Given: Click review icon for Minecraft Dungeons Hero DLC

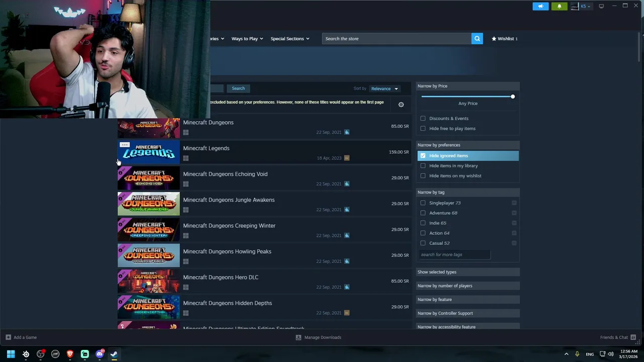Looking at the screenshot, I should click(x=347, y=287).
